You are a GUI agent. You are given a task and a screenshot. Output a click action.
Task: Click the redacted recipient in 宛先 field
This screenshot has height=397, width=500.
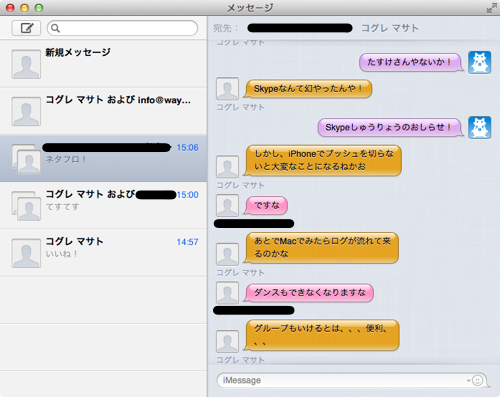point(300,28)
